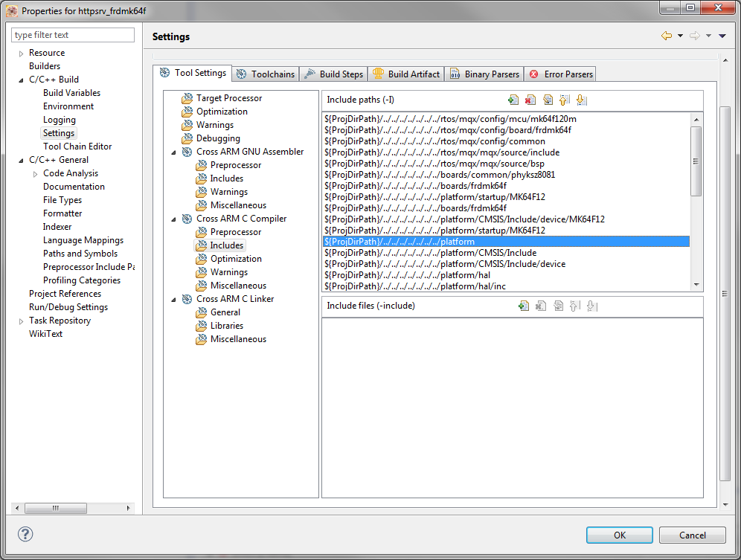Select the rtos/mqx/config/mcu/mk64f120m path
The width and height of the screenshot is (741, 560).
point(506,118)
